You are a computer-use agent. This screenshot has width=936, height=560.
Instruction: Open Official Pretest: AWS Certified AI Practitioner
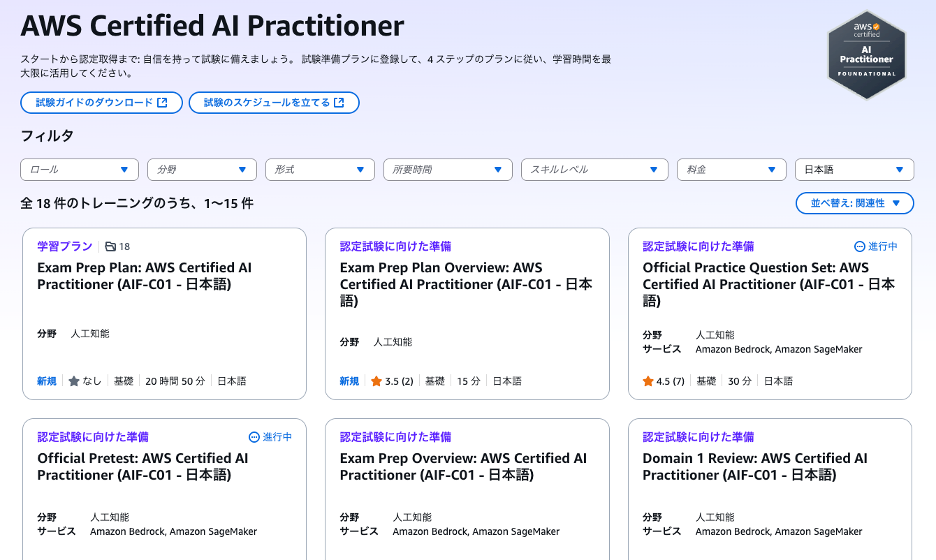pyautogui.click(x=143, y=466)
